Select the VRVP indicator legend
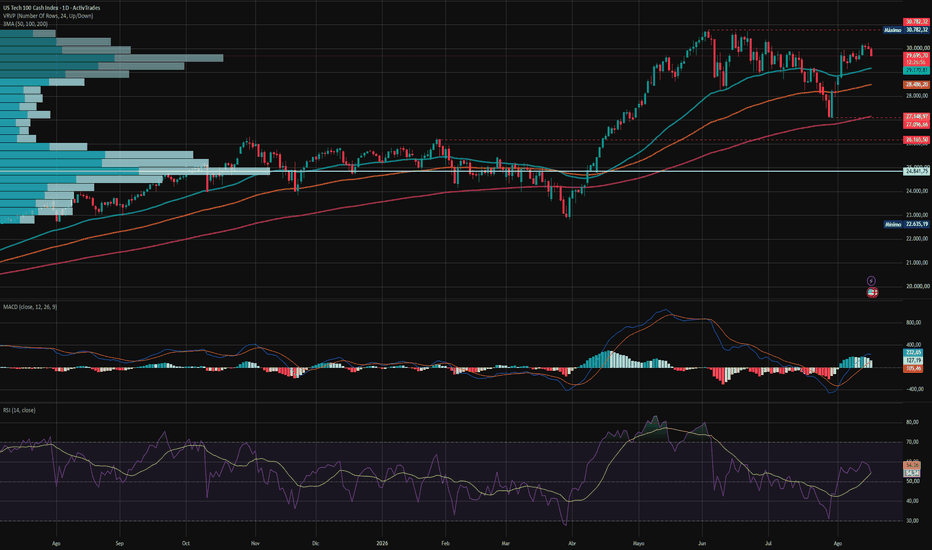This screenshot has height=550, width=932. [48, 16]
